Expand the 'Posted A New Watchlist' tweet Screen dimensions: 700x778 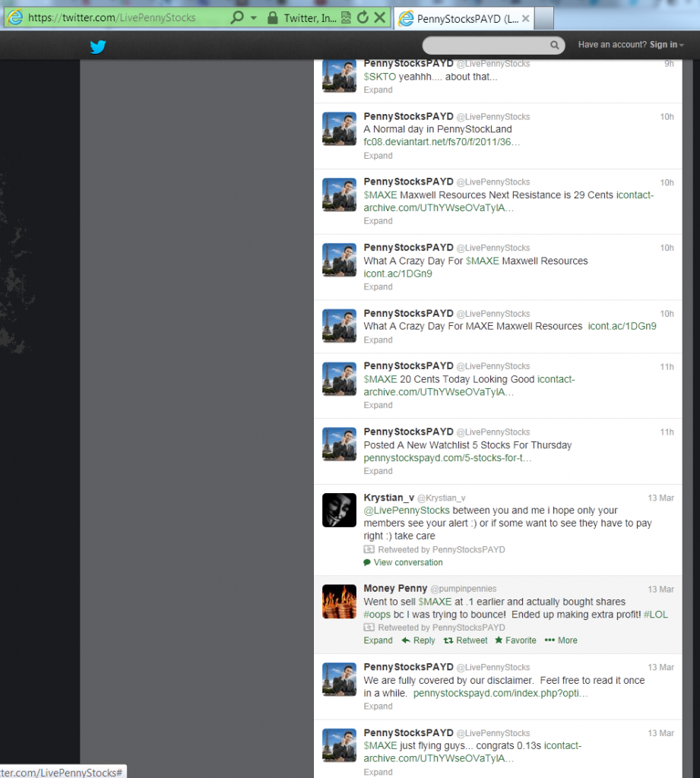click(378, 471)
